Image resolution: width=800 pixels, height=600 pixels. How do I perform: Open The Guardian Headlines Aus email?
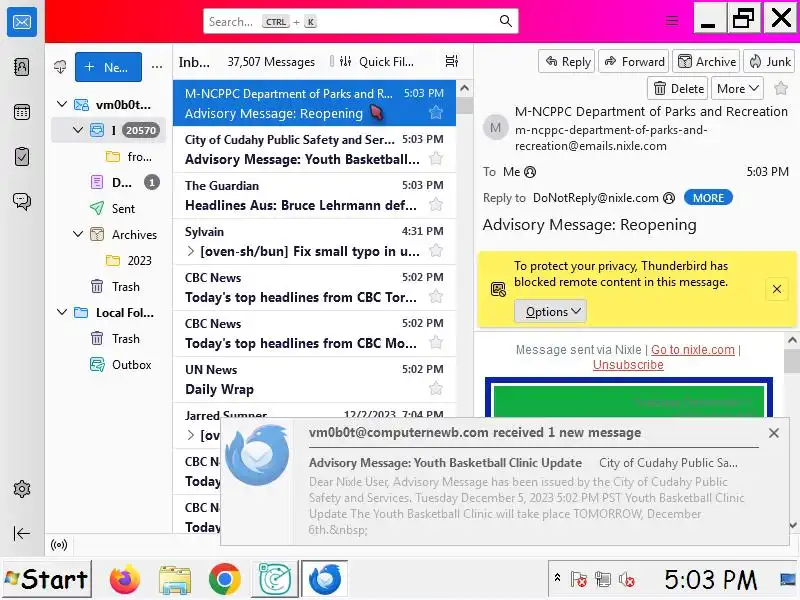point(313,195)
